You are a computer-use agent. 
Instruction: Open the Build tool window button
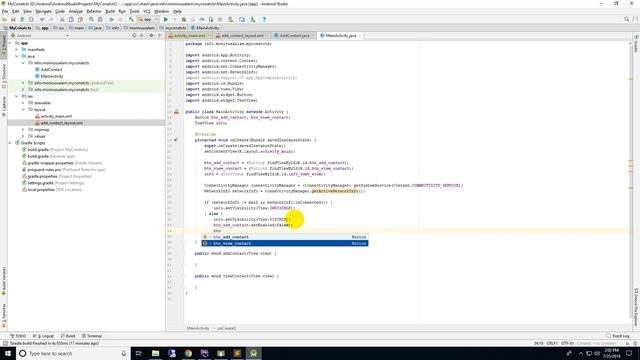click(68, 336)
